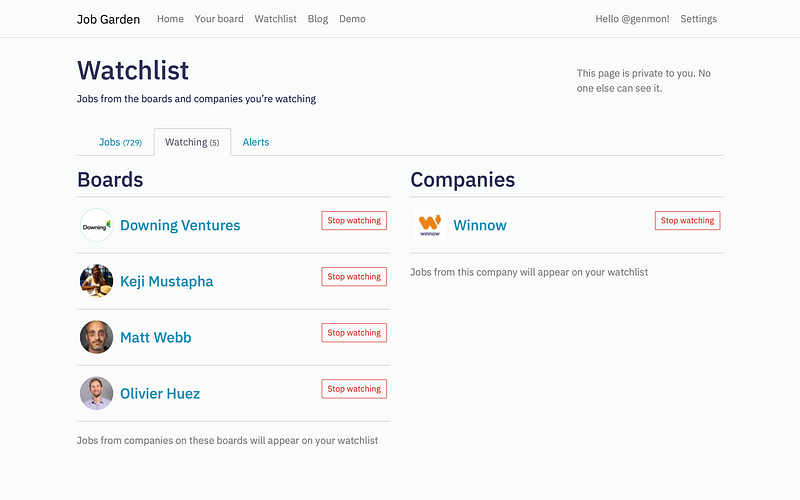Stop watching Olivier Huez board
Screen dimensions: 800x500
pyautogui.click(x=354, y=389)
